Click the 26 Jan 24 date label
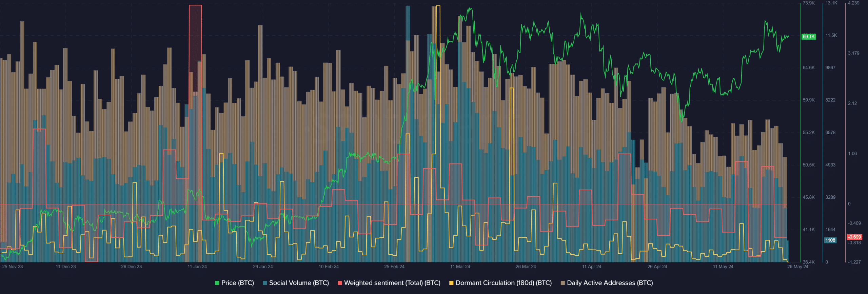868x294 pixels. (x=263, y=267)
